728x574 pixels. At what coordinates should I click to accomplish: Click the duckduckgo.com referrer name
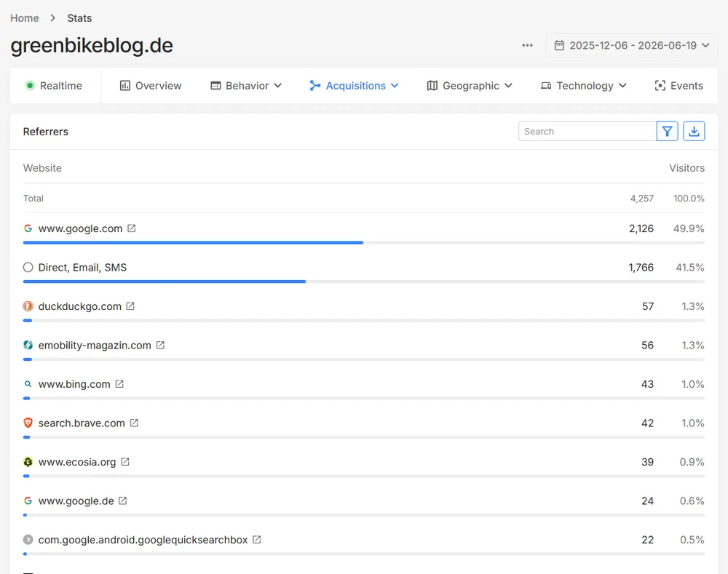pyautogui.click(x=80, y=306)
